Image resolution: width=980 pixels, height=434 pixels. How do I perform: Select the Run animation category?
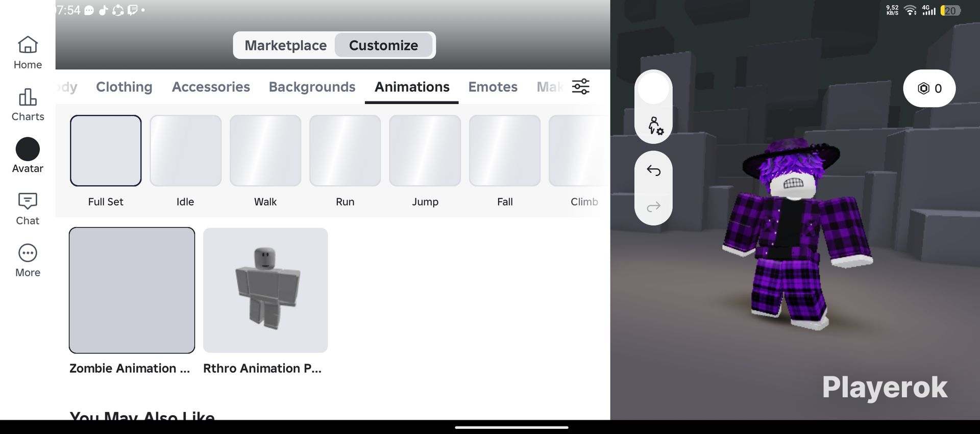[x=345, y=161]
